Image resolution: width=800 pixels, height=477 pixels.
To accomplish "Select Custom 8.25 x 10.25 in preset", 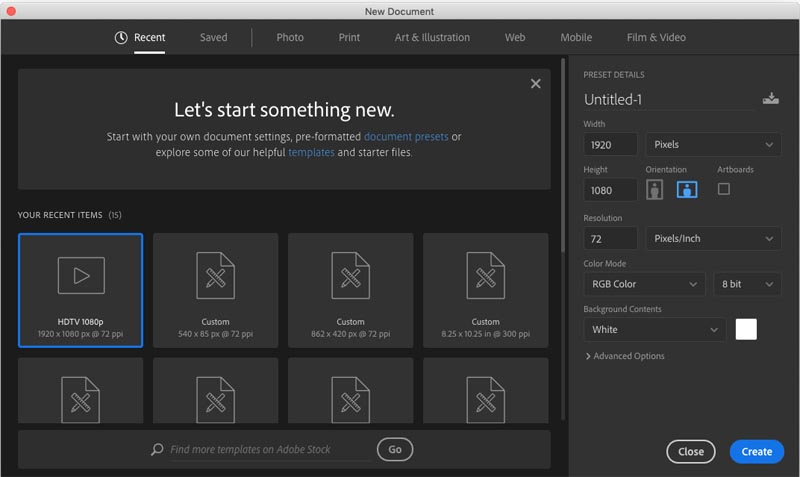I will [x=486, y=290].
